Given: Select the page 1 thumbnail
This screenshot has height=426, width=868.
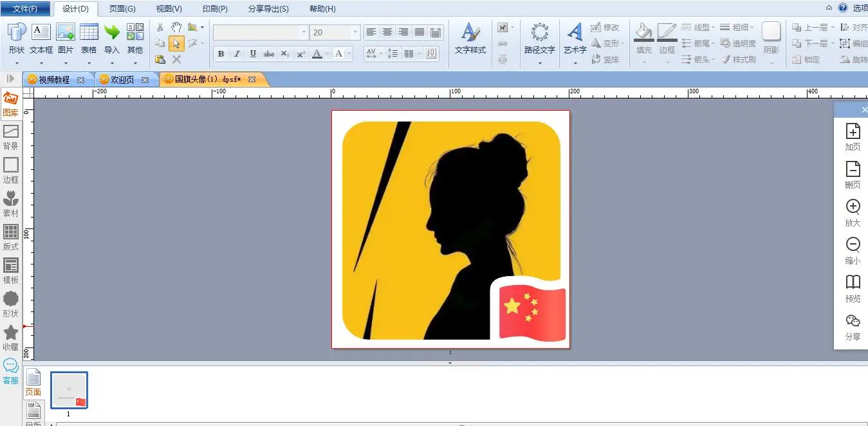Looking at the screenshot, I should click(x=69, y=390).
